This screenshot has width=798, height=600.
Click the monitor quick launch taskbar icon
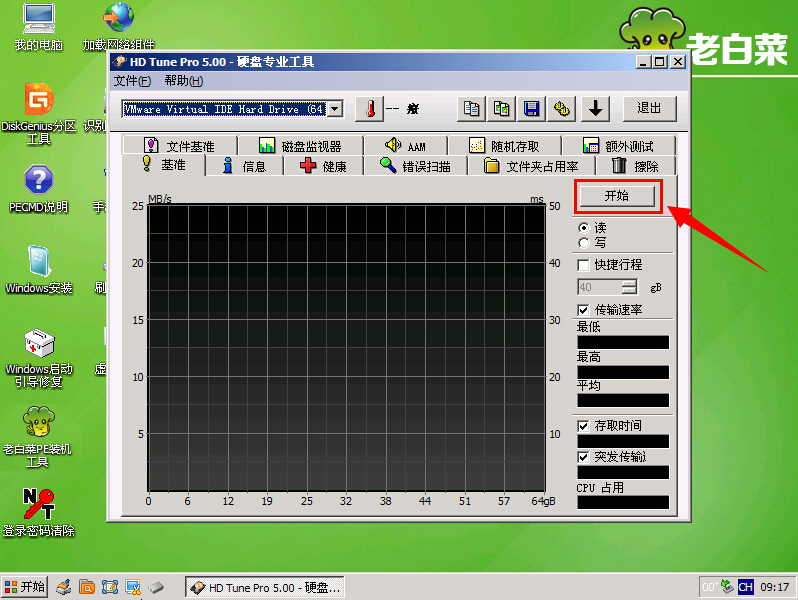(133, 587)
